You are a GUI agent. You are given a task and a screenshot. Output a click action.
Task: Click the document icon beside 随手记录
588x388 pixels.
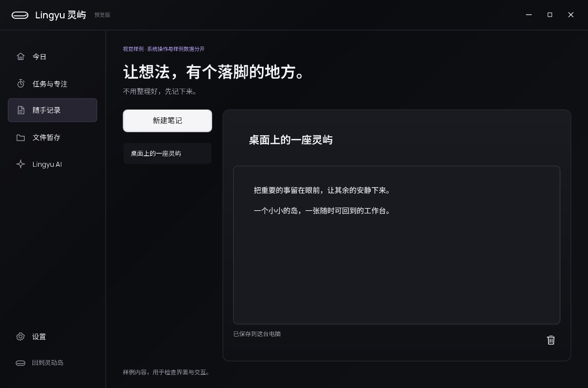20,110
